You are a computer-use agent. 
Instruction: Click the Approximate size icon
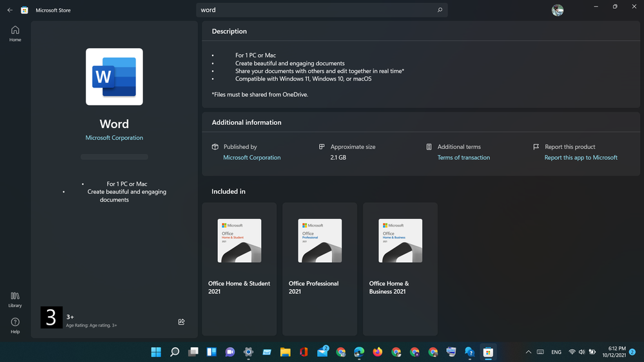(322, 146)
